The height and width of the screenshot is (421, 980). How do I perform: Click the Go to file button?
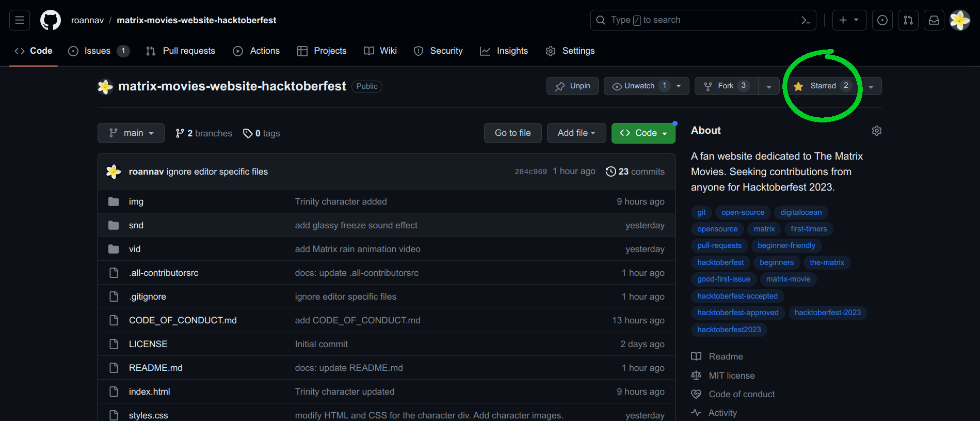(x=512, y=133)
